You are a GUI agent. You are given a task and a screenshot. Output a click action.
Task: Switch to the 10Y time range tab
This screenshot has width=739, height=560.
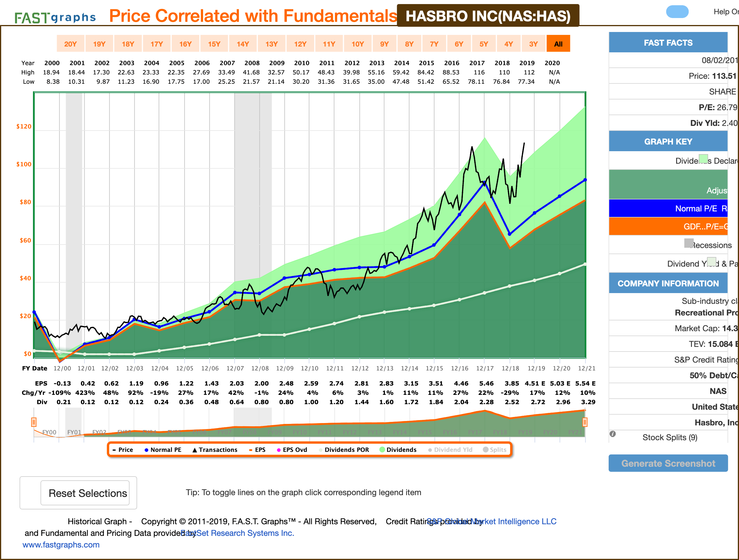coord(357,43)
